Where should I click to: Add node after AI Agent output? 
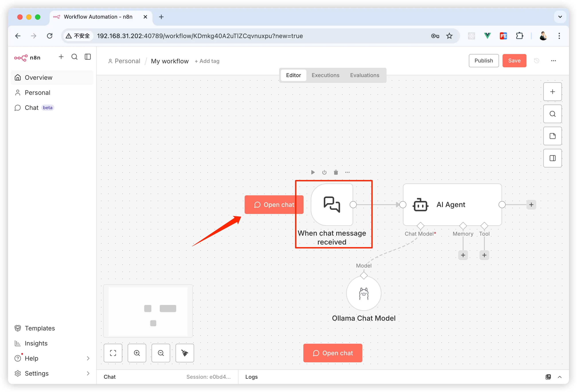(x=531, y=204)
